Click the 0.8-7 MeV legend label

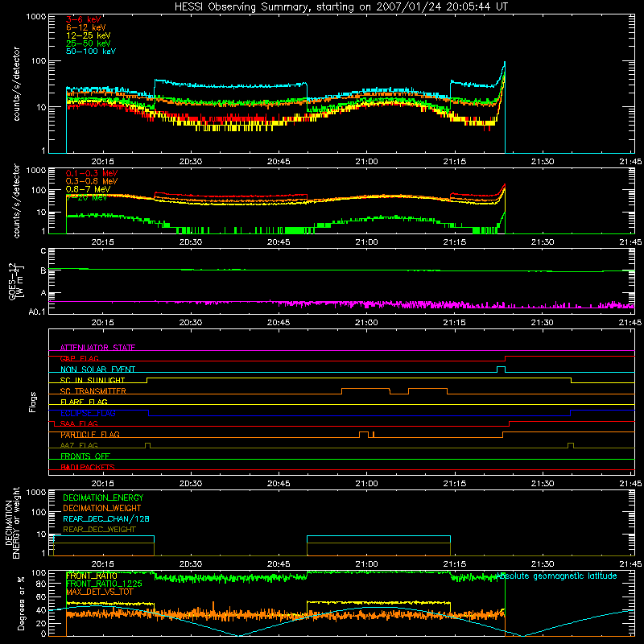[89, 189]
